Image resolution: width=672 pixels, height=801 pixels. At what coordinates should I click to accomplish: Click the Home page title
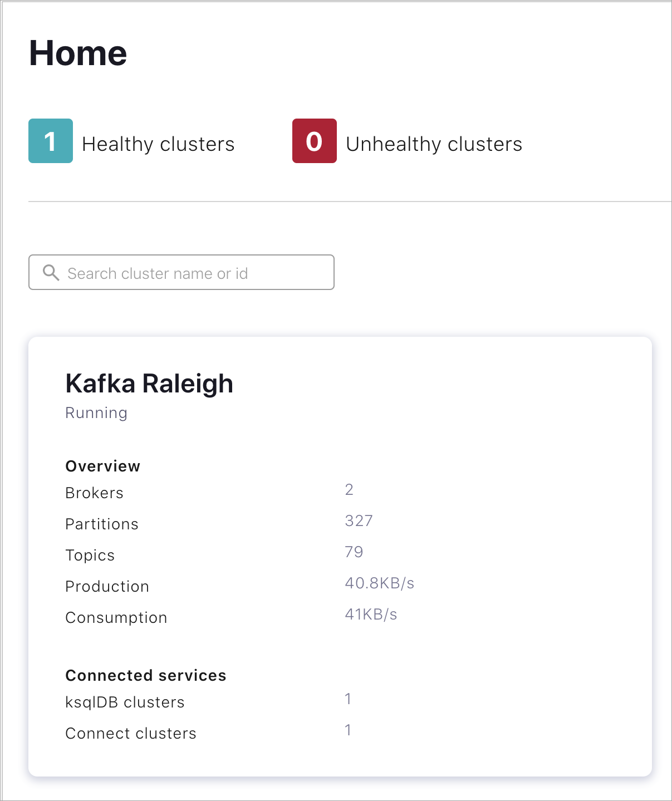(78, 53)
